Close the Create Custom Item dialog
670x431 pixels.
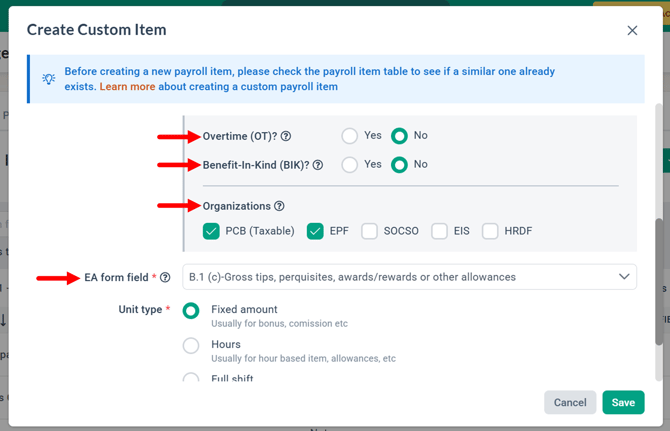(632, 30)
